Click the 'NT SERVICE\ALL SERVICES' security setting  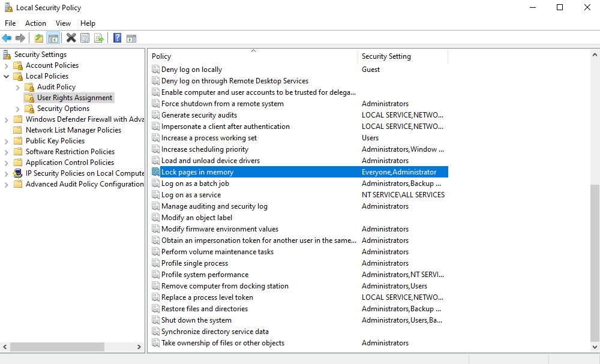click(x=403, y=195)
